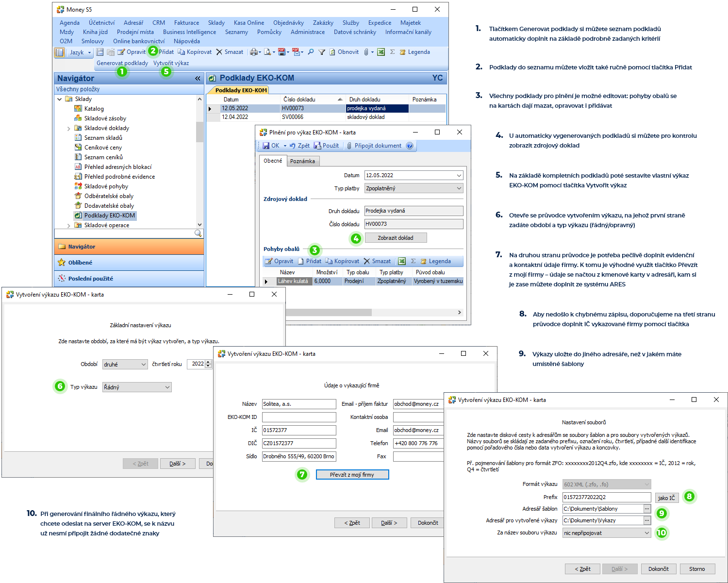Click the Prefix field in Nastavení souborů
Image resolution: width=728 pixels, height=583 pixels.
[x=607, y=497]
